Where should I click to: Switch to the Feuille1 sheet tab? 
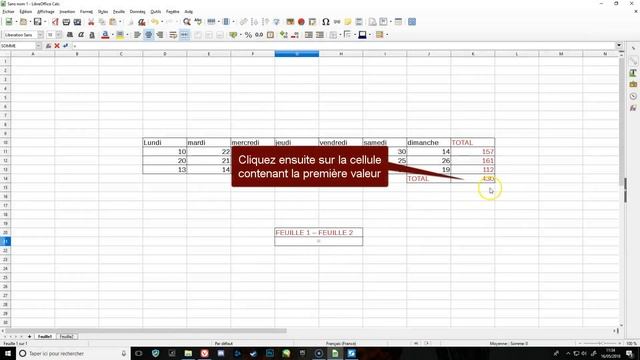[45, 337]
